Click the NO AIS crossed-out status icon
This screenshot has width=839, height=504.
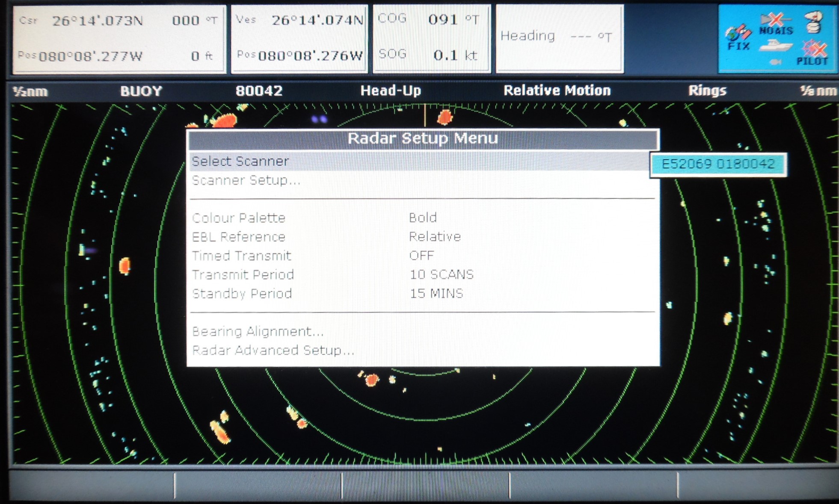click(x=776, y=24)
